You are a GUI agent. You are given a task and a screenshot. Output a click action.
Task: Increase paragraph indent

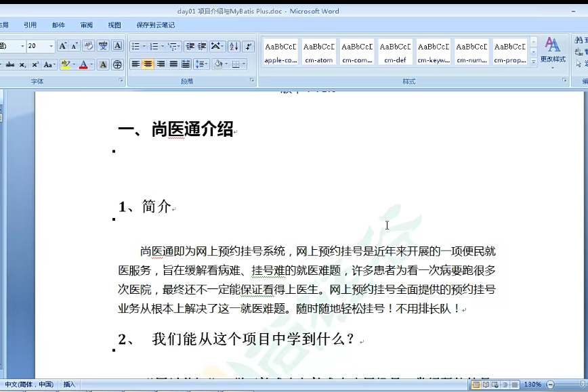[201, 46]
